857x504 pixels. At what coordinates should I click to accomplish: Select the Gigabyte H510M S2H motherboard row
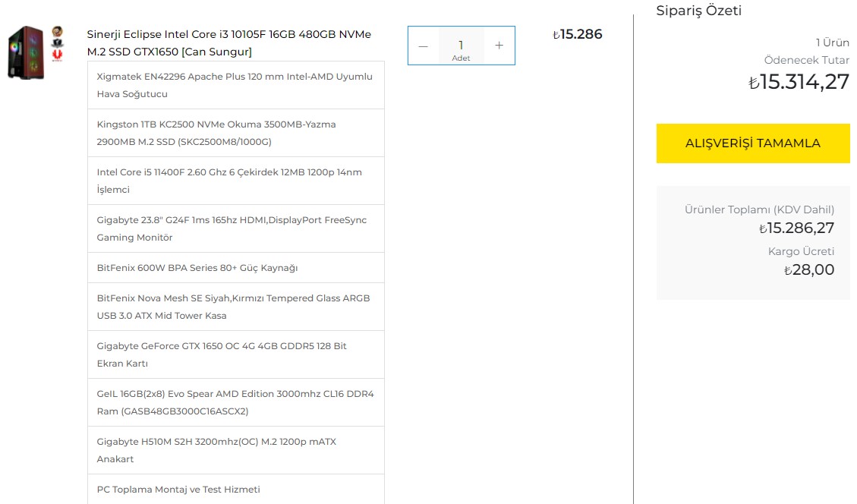click(x=236, y=450)
